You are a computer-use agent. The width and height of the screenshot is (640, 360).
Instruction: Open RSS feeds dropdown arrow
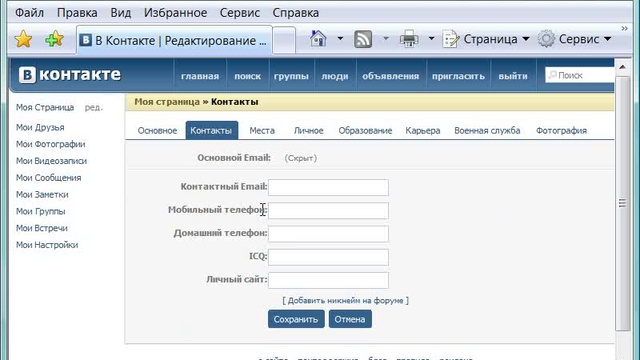point(385,39)
